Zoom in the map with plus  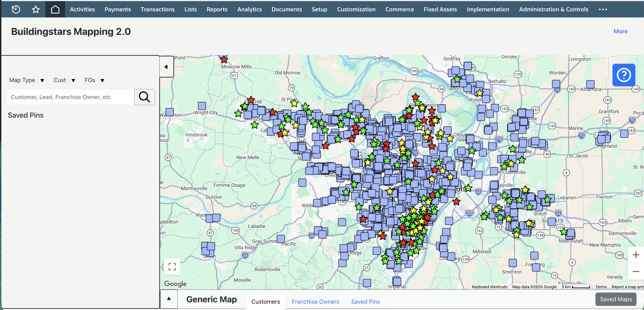(636, 254)
